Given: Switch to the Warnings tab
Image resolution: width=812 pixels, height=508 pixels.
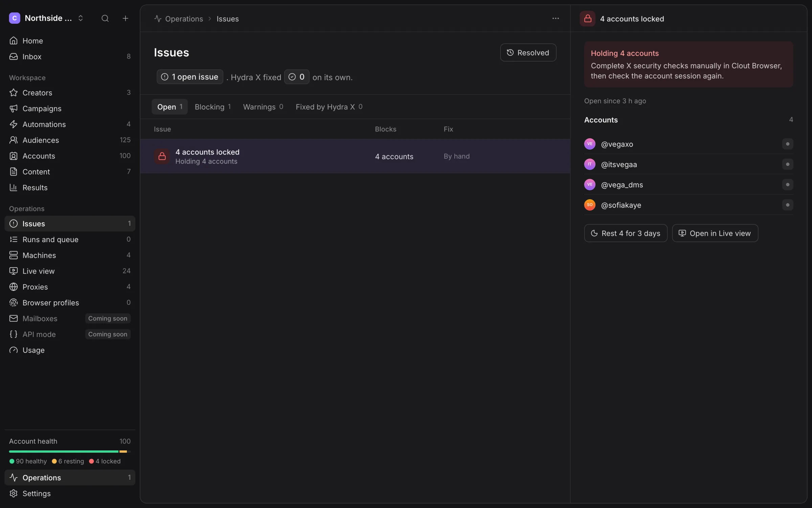Looking at the screenshot, I should click(263, 107).
